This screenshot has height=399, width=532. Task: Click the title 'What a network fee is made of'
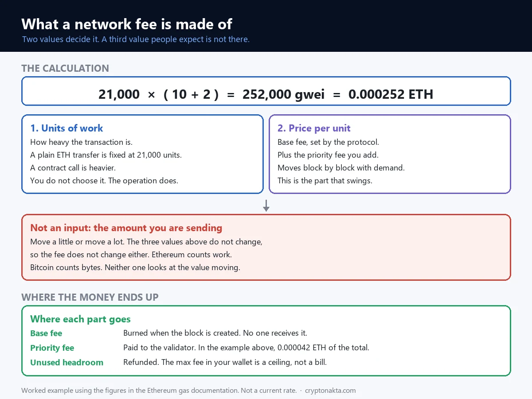point(127,23)
